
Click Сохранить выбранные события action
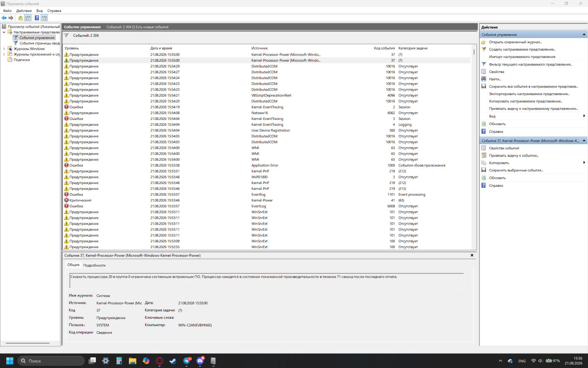coord(516,170)
